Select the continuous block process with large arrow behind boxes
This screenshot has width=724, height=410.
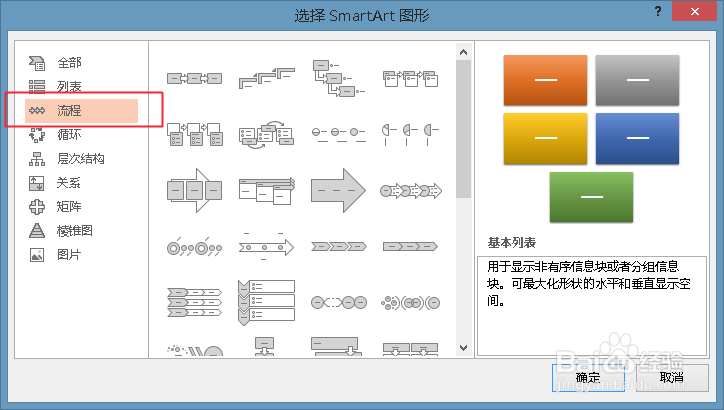pos(194,190)
